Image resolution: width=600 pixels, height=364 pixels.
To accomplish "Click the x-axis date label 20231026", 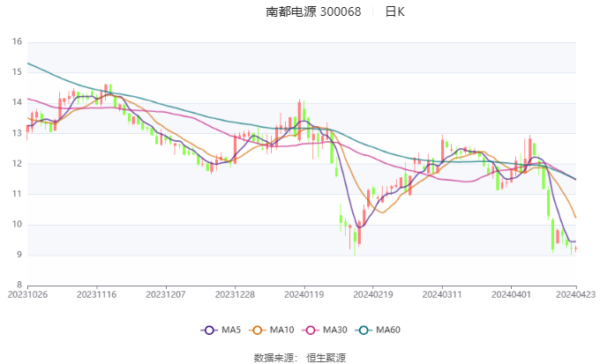I will [27, 294].
